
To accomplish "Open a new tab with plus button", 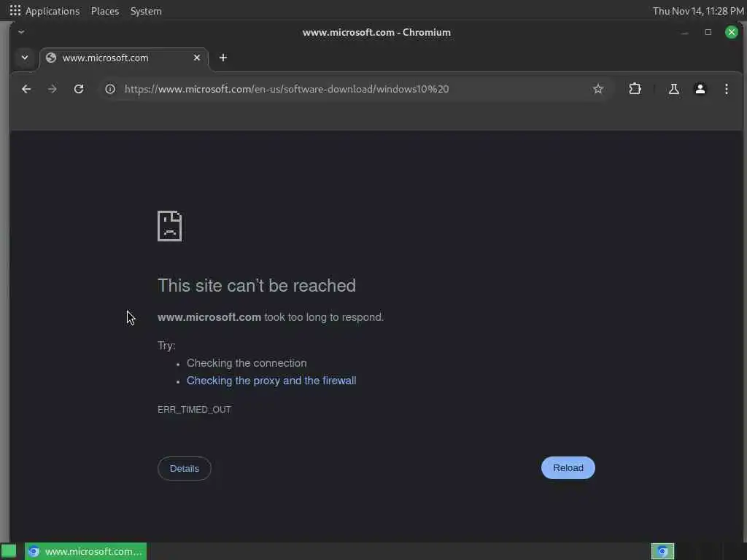I will [x=223, y=58].
